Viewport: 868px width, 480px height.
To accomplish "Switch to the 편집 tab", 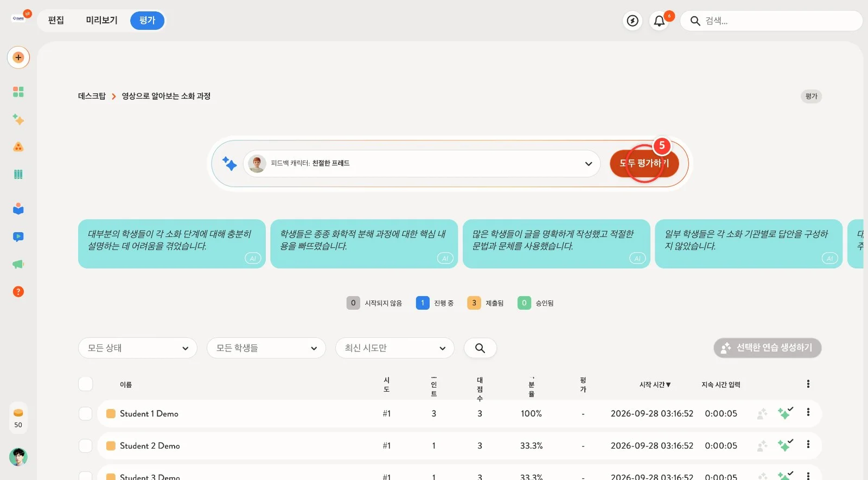I will click(56, 21).
